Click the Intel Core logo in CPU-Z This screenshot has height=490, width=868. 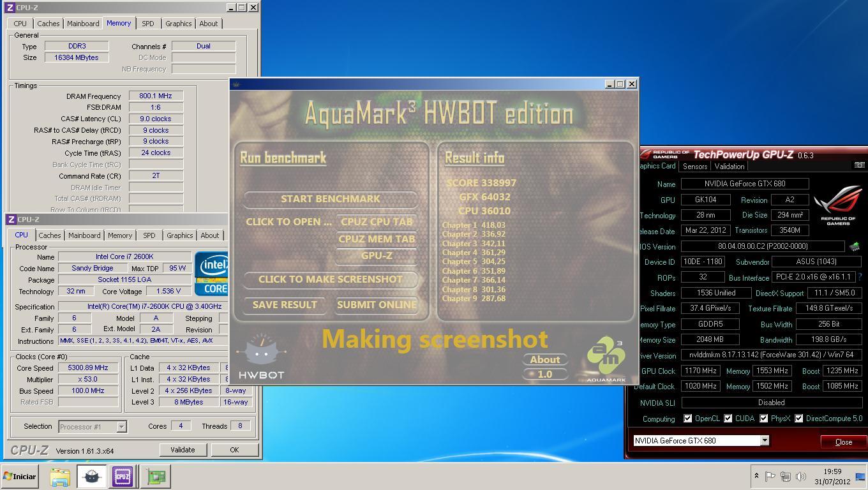pos(211,273)
